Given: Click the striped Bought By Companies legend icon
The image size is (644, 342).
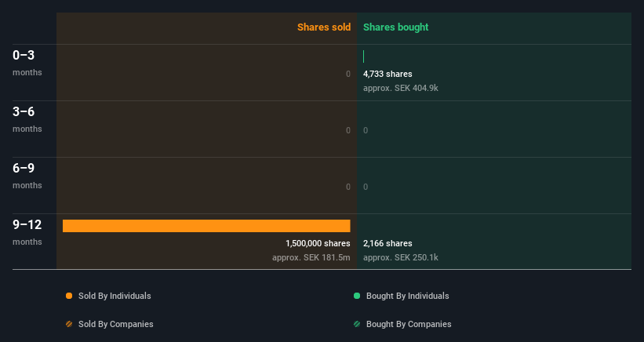Looking at the screenshot, I should (x=357, y=324).
